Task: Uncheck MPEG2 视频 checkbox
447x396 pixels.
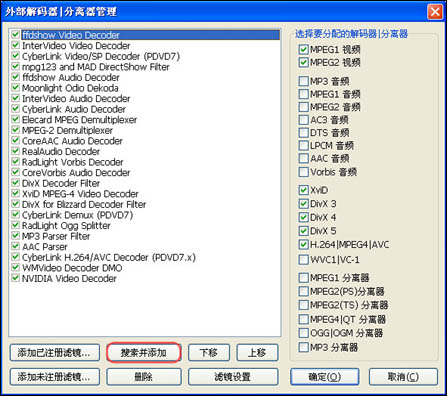Action: 303,62
